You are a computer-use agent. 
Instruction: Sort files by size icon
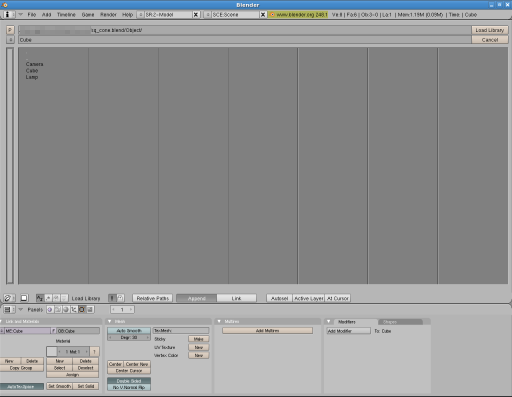point(64,298)
